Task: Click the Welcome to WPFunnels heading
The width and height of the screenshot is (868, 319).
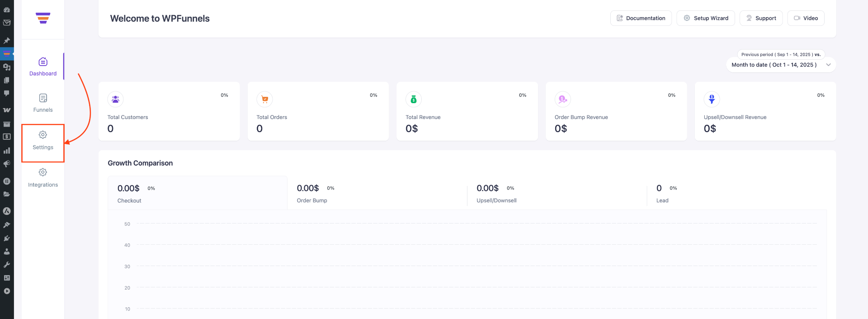Action: coord(160,19)
